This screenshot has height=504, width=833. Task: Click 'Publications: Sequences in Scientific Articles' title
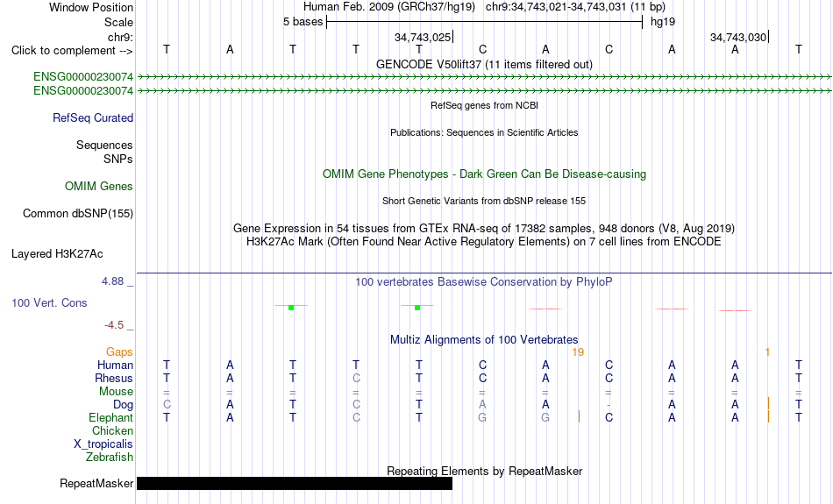484,132
